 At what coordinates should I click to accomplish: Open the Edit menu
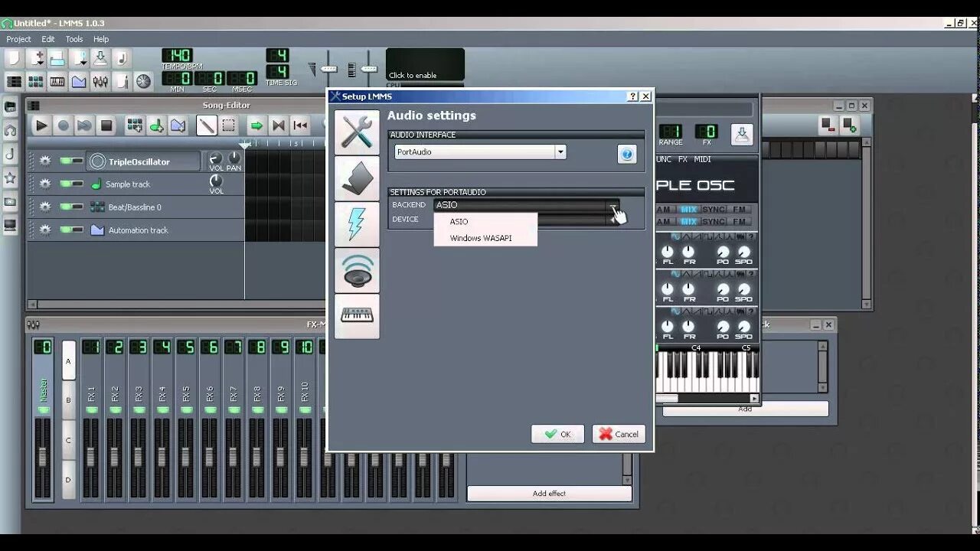coord(48,39)
